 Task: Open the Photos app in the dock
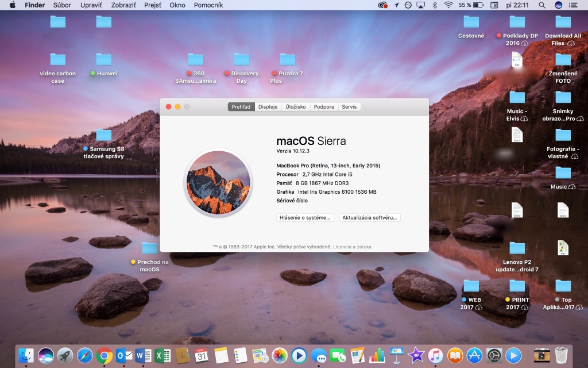(x=280, y=355)
